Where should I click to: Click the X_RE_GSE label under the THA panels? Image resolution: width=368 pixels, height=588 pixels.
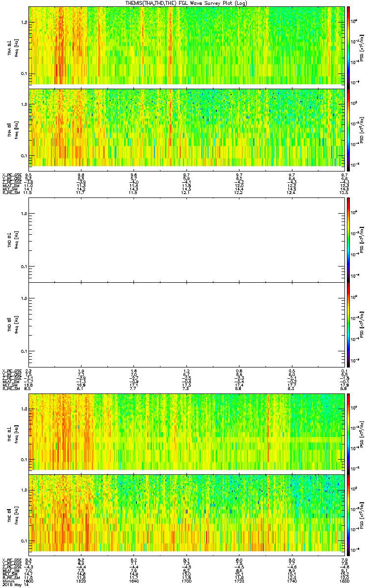(11, 174)
